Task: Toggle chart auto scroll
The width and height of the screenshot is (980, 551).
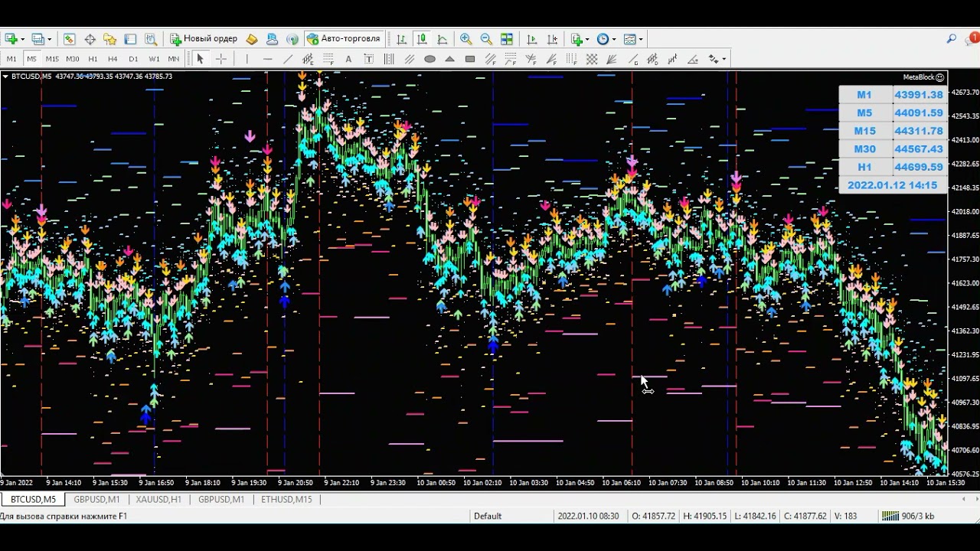Action: (x=532, y=39)
